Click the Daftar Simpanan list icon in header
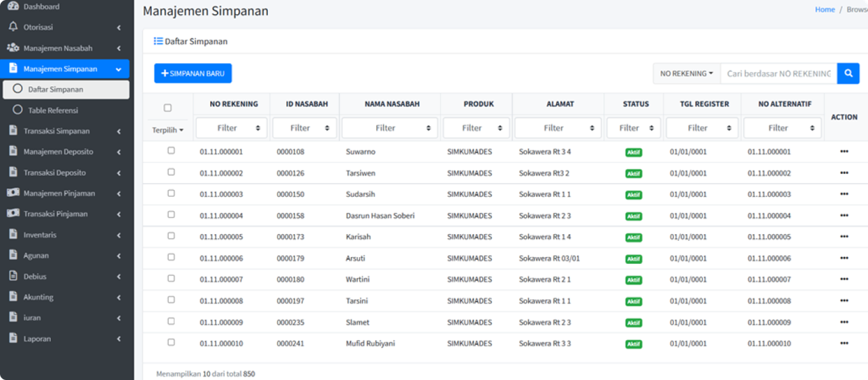This screenshot has width=868, height=380. pos(158,41)
